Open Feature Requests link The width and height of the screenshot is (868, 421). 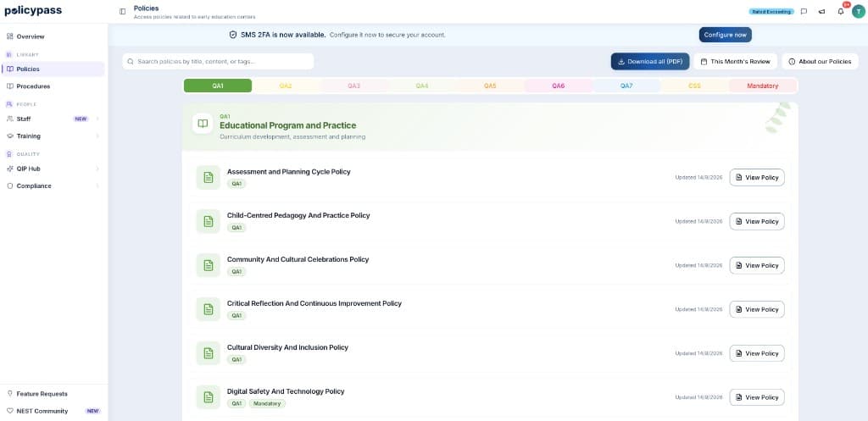coord(53,394)
